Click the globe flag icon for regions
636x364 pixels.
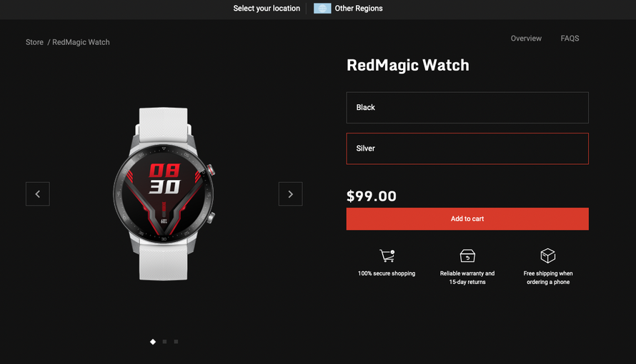[x=322, y=8]
